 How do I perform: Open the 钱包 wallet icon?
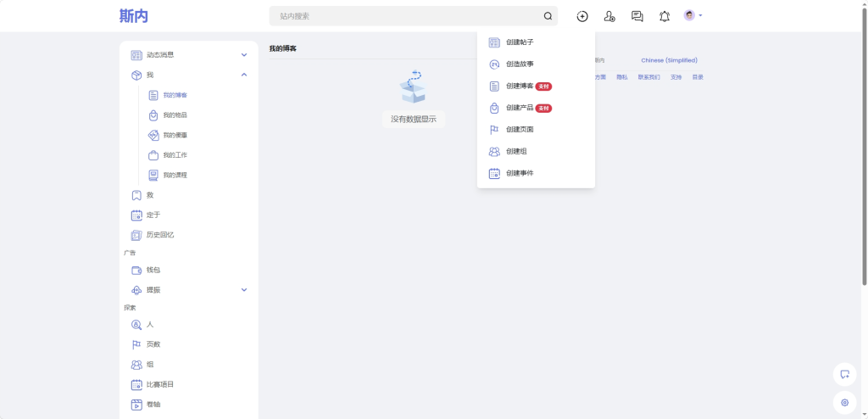pos(136,271)
